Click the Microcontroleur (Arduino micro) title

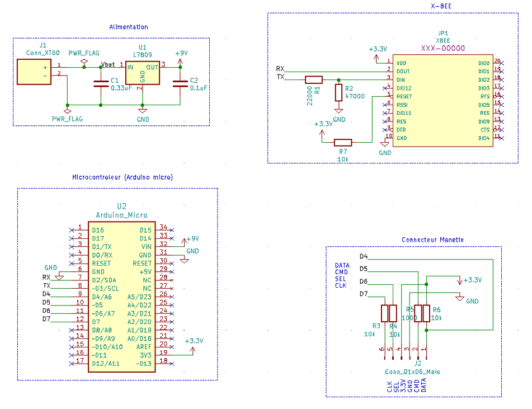point(122,177)
